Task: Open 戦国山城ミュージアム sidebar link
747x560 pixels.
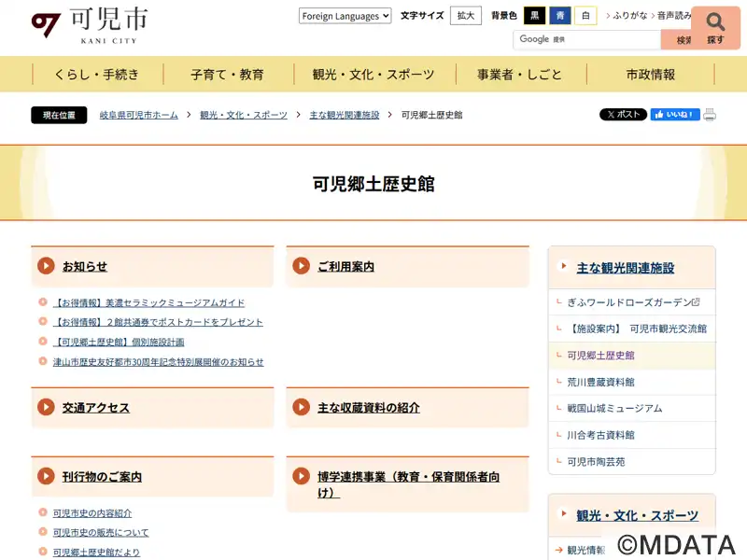Action: 614,408
